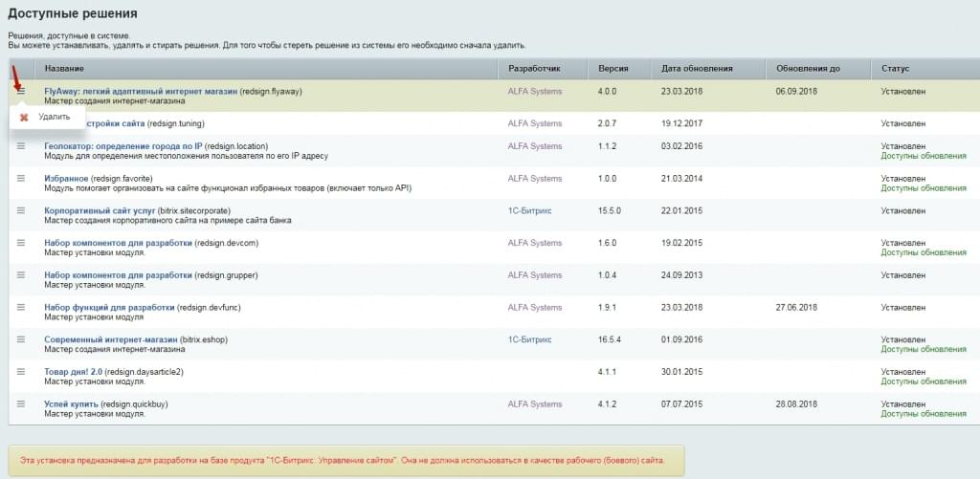Sort by Версия column header
This screenshot has width=980, height=479.
click(612, 68)
